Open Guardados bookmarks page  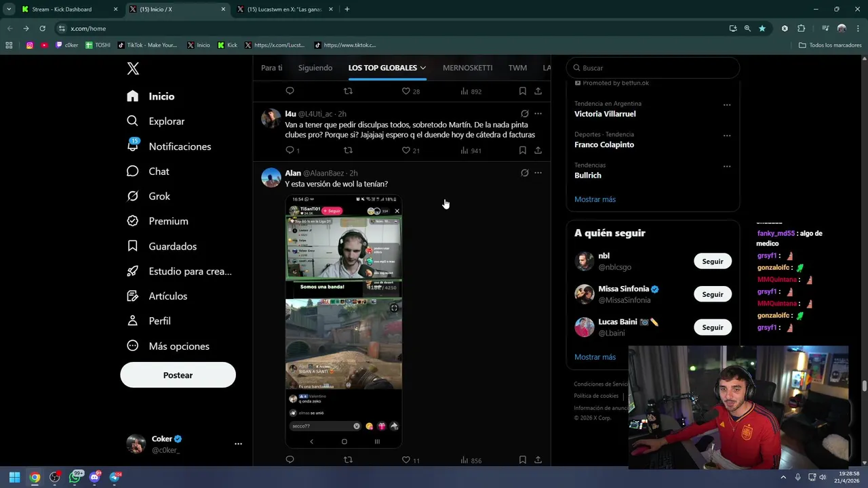point(161,246)
